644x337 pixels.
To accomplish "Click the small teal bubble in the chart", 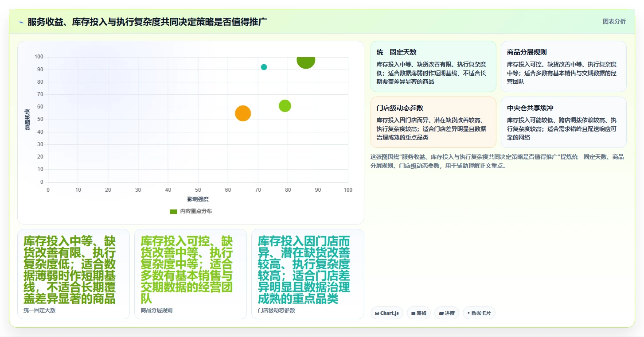I will pos(264,67).
